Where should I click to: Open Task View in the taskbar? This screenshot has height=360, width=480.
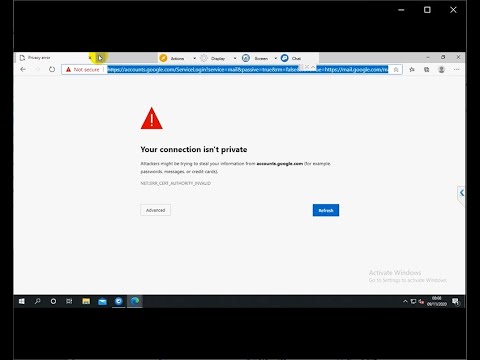click(69, 301)
